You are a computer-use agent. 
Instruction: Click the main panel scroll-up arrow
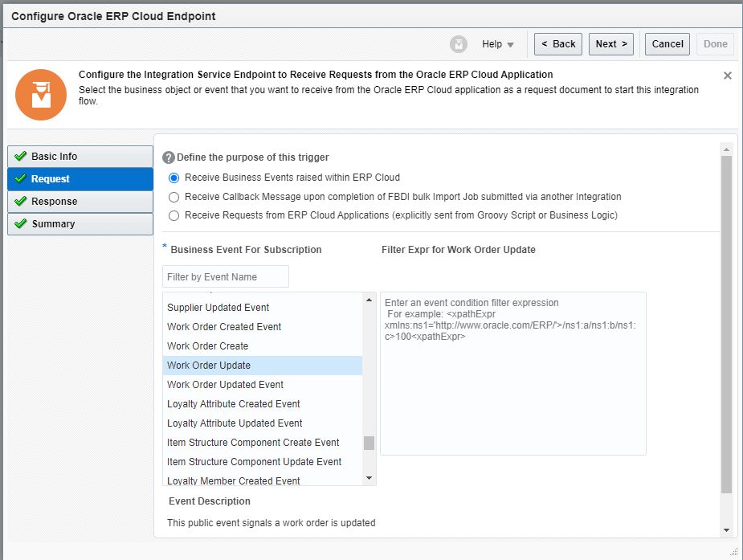pyautogui.click(x=726, y=149)
